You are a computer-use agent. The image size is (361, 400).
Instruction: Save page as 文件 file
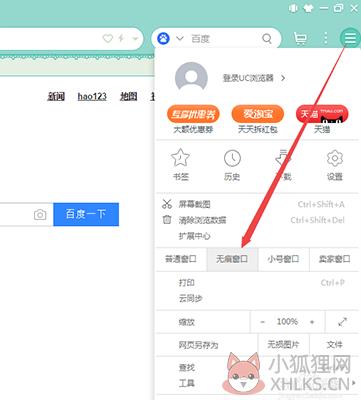(x=334, y=344)
